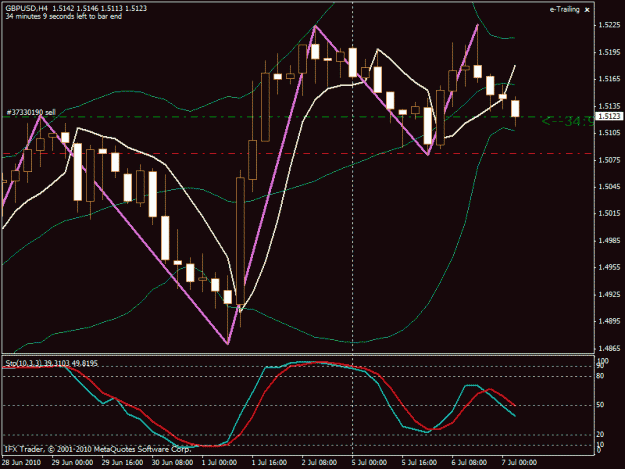Click the 5 Jul 00:00 time axis label
Image resolution: width=625 pixels, height=469 pixels.
coord(369,462)
